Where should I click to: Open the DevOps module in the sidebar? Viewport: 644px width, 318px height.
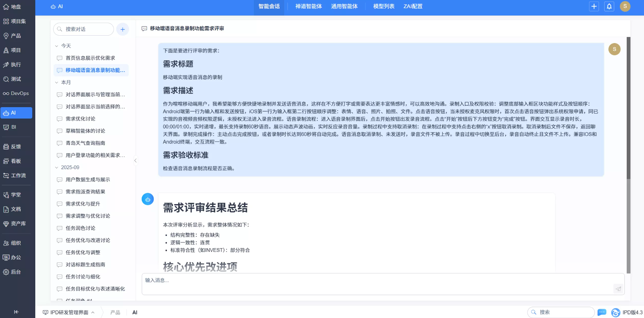tap(16, 93)
